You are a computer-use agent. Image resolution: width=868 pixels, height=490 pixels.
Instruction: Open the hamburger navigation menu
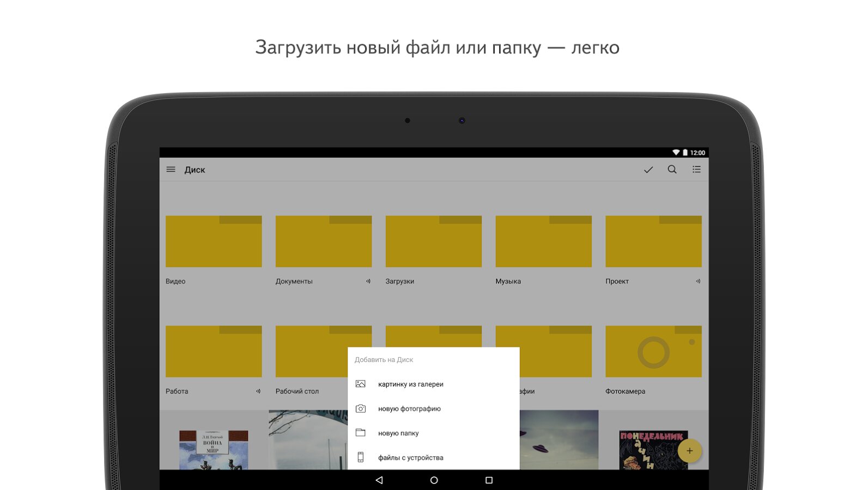pyautogui.click(x=171, y=170)
